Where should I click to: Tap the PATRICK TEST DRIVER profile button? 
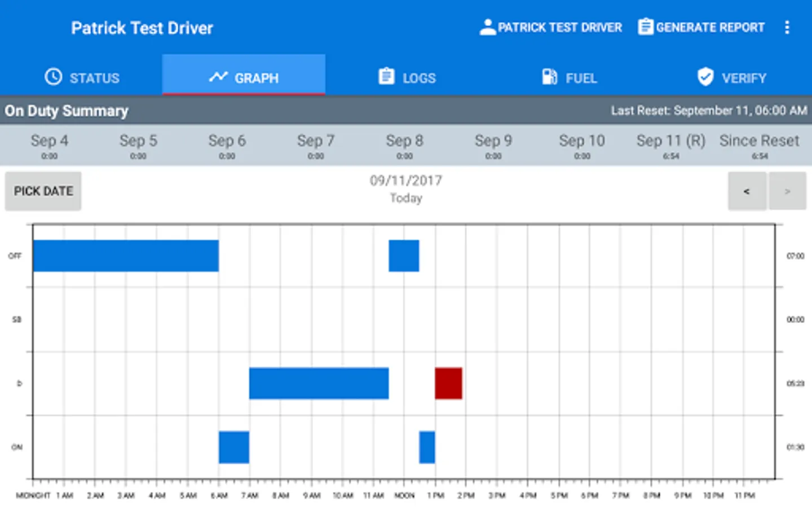click(551, 27)
